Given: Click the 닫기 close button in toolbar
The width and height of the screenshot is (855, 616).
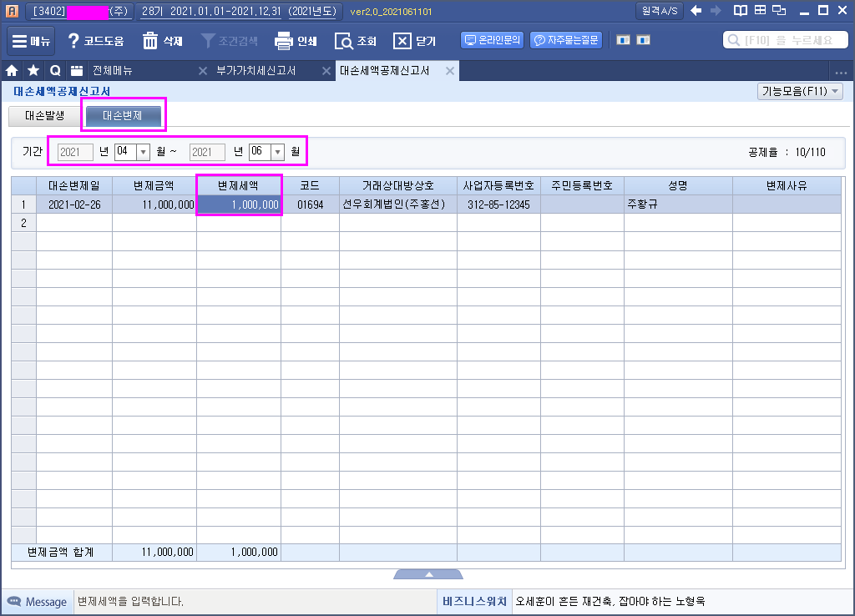Looking at the screenshot, I should (x=414, y=41).
